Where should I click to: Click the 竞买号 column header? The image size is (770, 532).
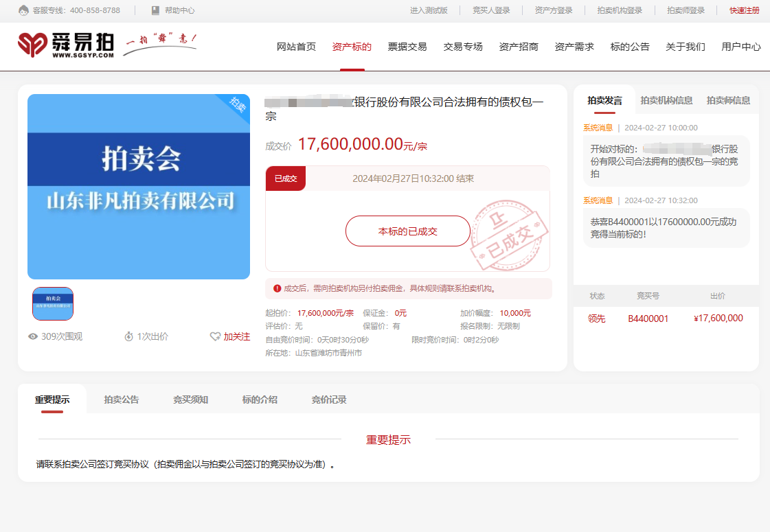coord(648,296)
